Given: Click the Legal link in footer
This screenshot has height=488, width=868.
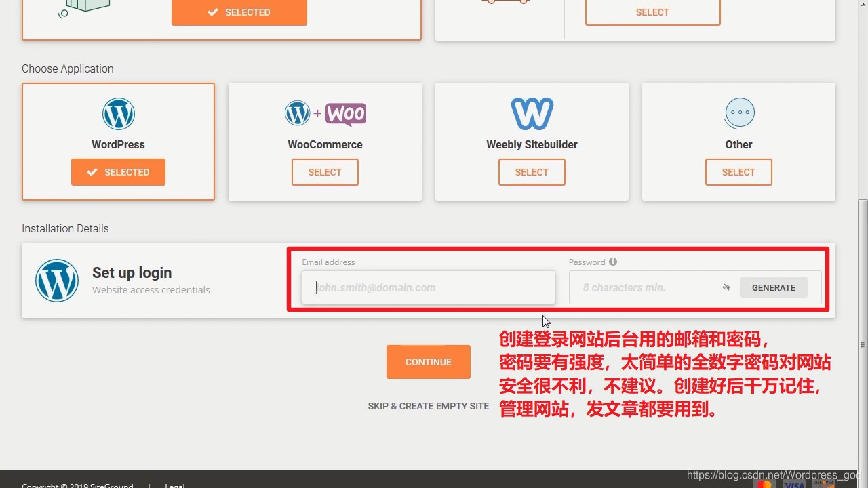Looking at the screenshot, I should pyautogui.click(x=174, y=485).
